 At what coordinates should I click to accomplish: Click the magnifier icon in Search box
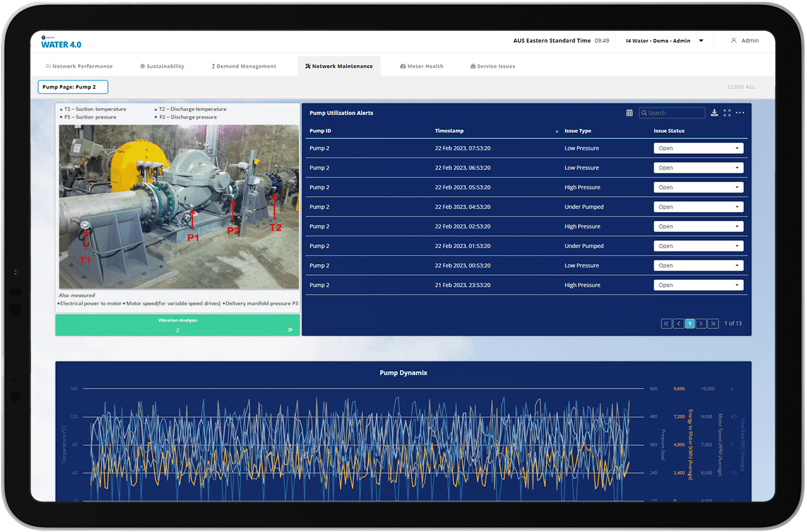tap(644, 113)
